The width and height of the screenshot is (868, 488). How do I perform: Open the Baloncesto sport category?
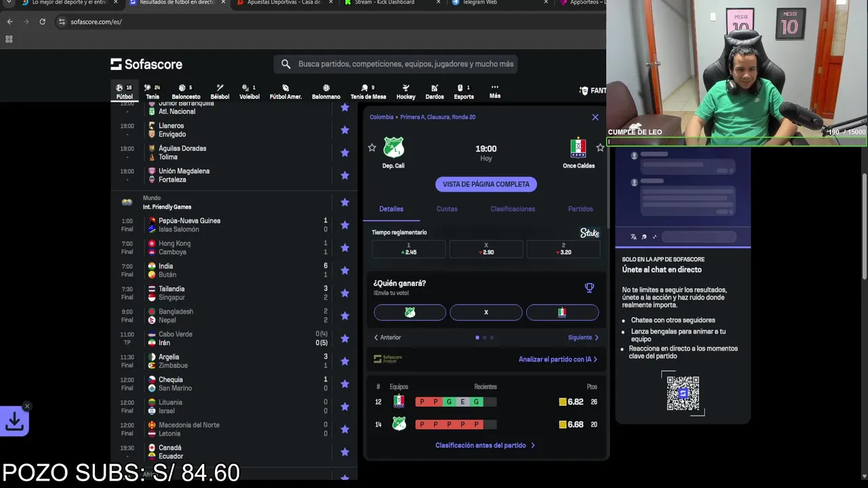point(186,91)
